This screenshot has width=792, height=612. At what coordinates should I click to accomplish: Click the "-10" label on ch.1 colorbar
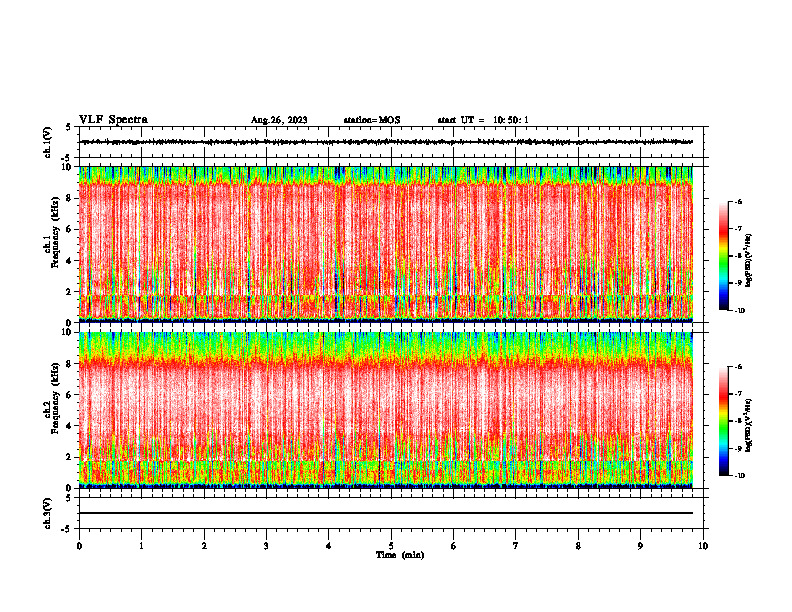[739, 311]
